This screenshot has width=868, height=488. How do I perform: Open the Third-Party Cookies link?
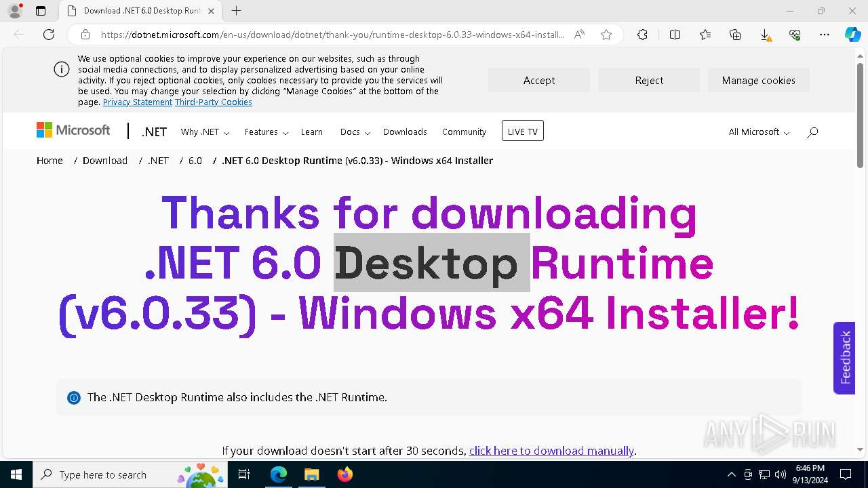tap(214, 102)
